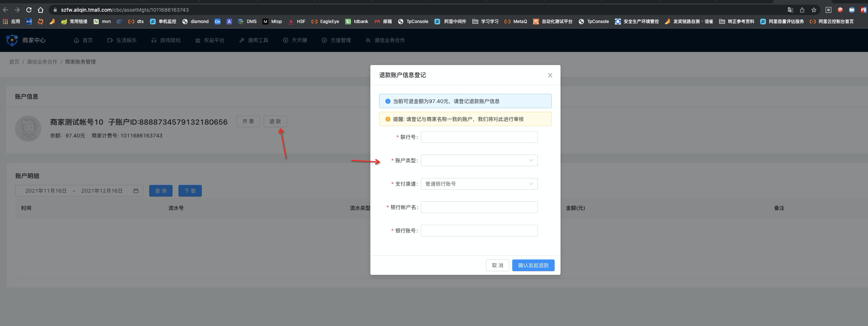
Task: Expand the 账户类型 dropdown
Action: tap(479, 160)
